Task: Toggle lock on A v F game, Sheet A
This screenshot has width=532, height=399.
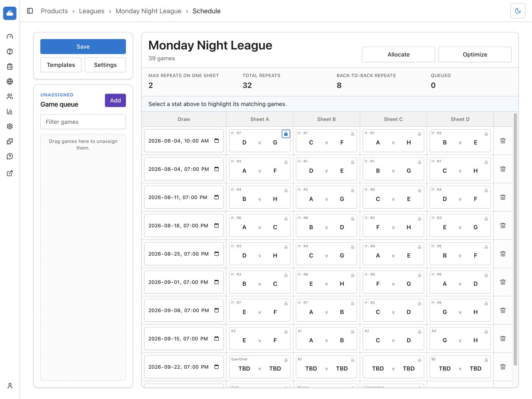Action: click(x=286, y=162)
